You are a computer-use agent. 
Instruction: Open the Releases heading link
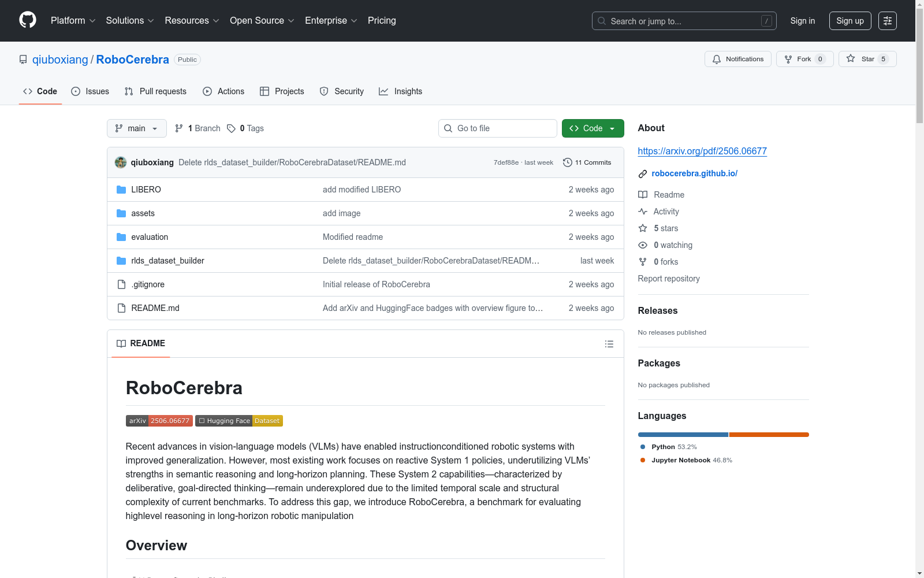pos(658,310)
